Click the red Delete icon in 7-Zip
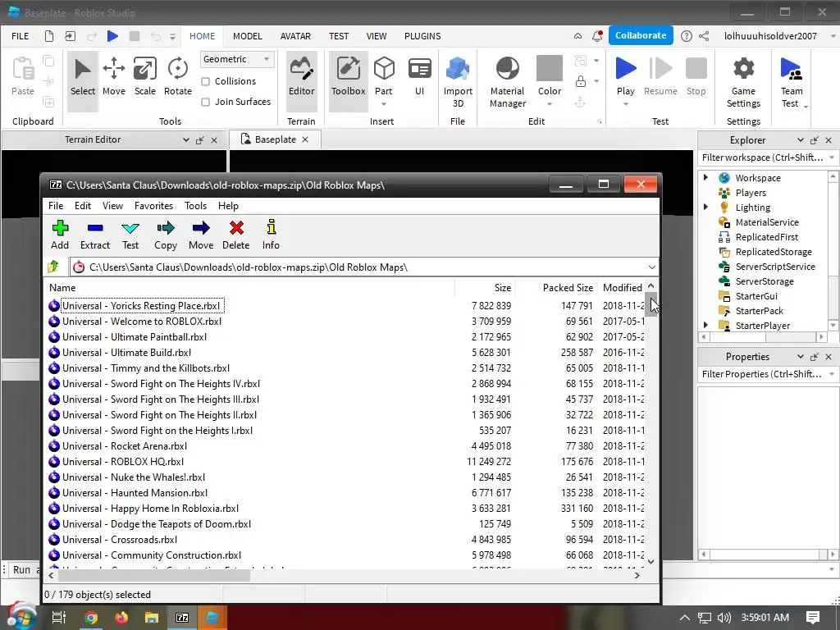This screenshot has height=630, width=840. (x=236, y=228)
